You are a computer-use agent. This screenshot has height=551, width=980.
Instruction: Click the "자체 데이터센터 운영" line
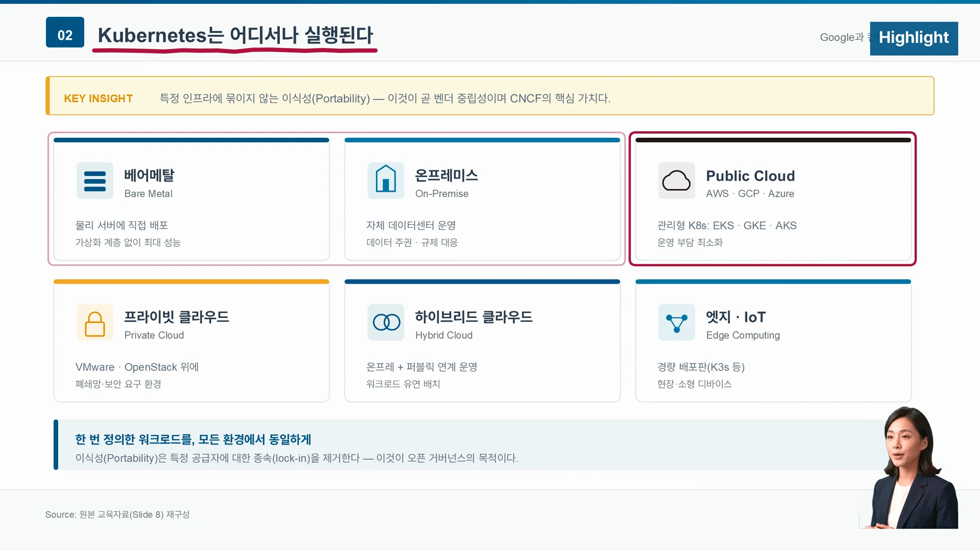(x=411, y=226)
